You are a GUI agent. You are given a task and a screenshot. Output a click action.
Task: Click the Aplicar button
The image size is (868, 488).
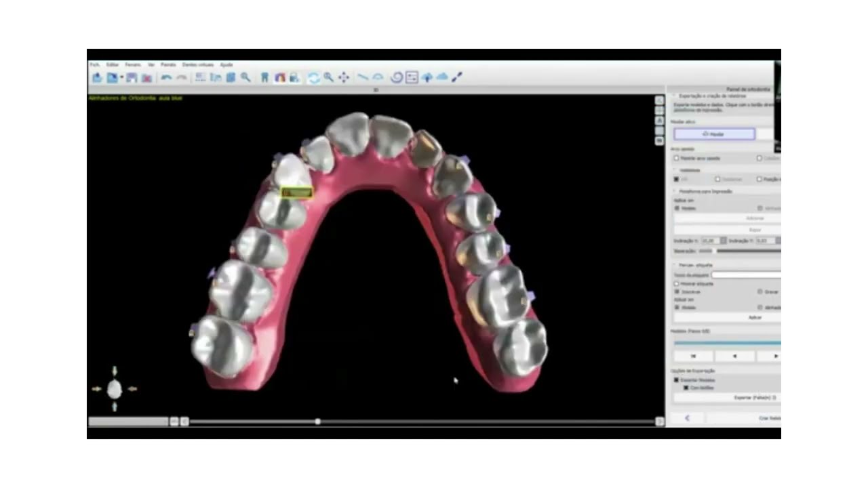pyautogui.click(x=727, y=317)
